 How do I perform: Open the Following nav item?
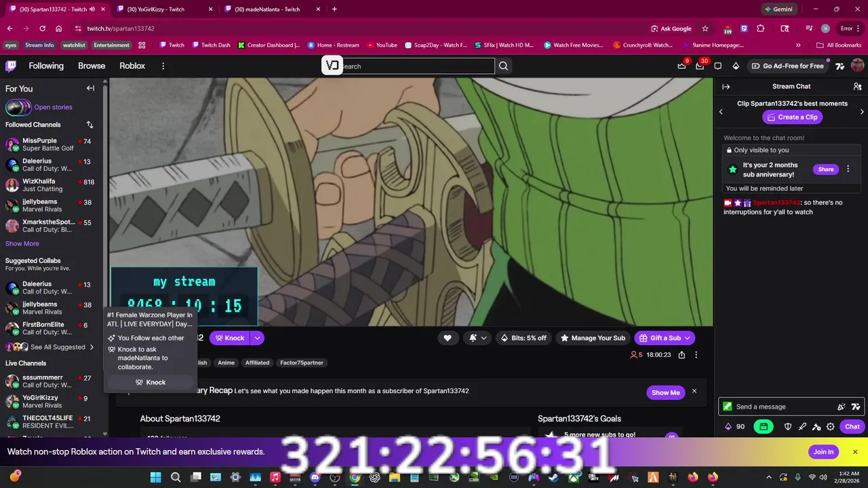[46, 66]
